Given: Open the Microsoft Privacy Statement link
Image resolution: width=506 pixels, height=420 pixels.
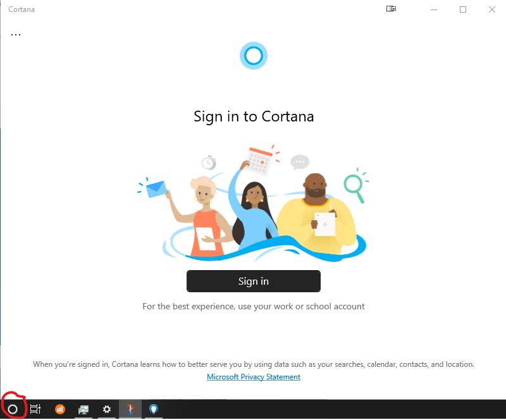Looking at the screenshot, I should [x=254, y=377].
